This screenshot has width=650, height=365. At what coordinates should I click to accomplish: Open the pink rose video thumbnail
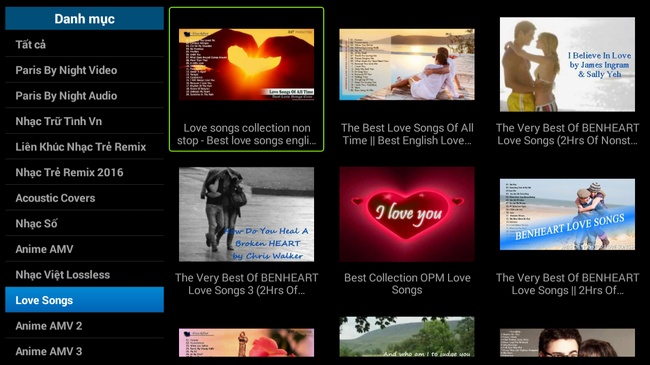pyautogui.click(x=246, y=343)
